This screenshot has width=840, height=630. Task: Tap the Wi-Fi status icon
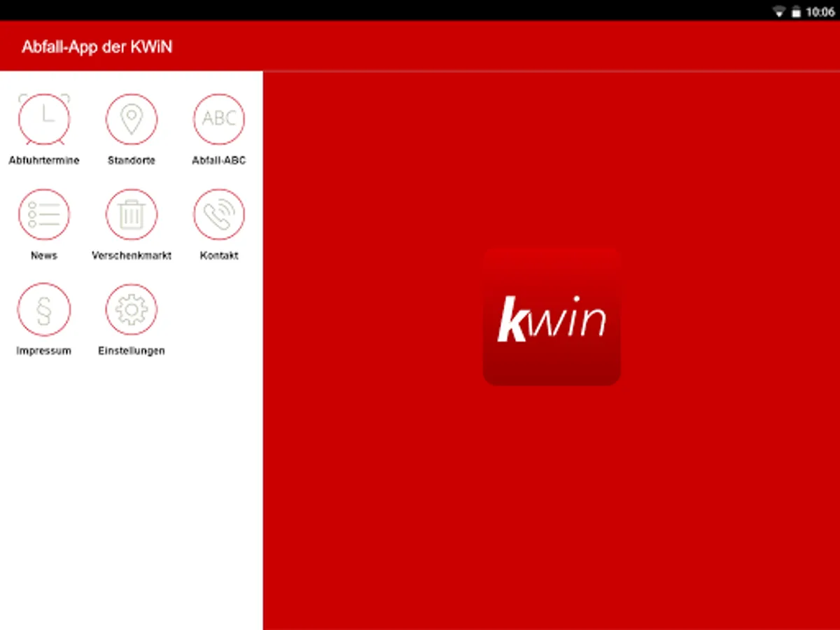(x=779, y=11)
